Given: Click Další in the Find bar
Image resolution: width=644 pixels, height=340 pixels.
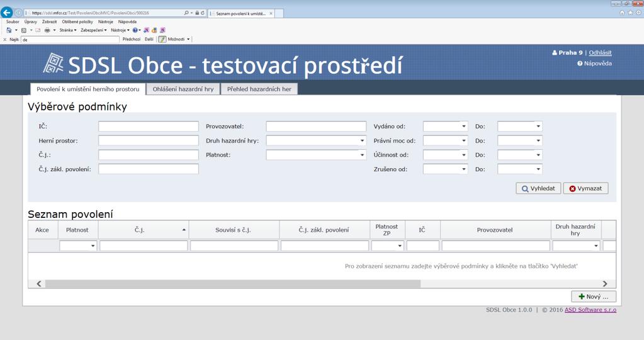Looking at the screenshot, I should point(149,40).
